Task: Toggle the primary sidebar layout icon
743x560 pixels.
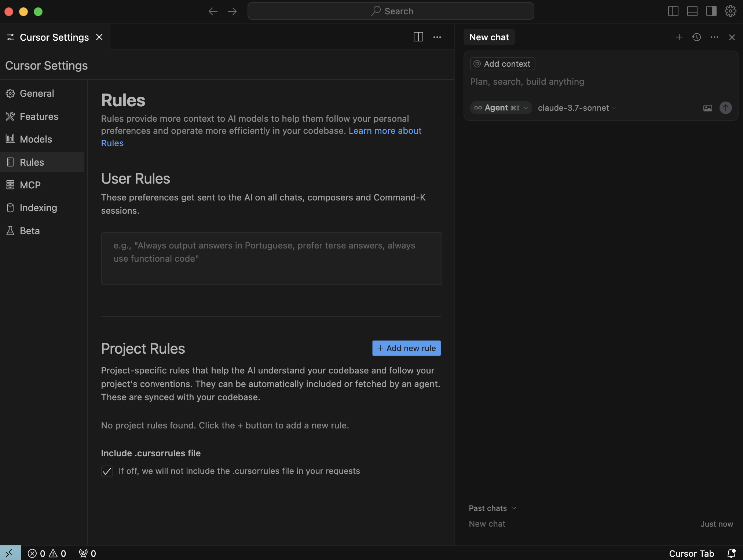Action: (x=673, y=11)
